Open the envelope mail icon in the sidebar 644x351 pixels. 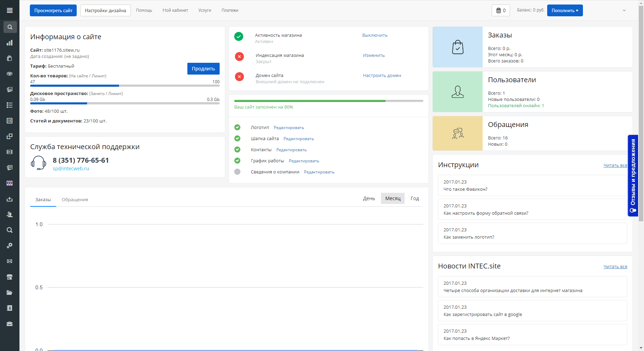click(x=10, y=261)
